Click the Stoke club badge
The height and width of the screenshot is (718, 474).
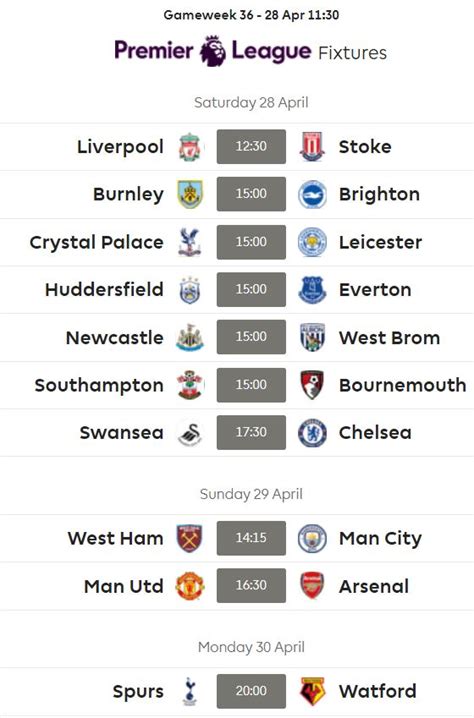pos(312,147)
